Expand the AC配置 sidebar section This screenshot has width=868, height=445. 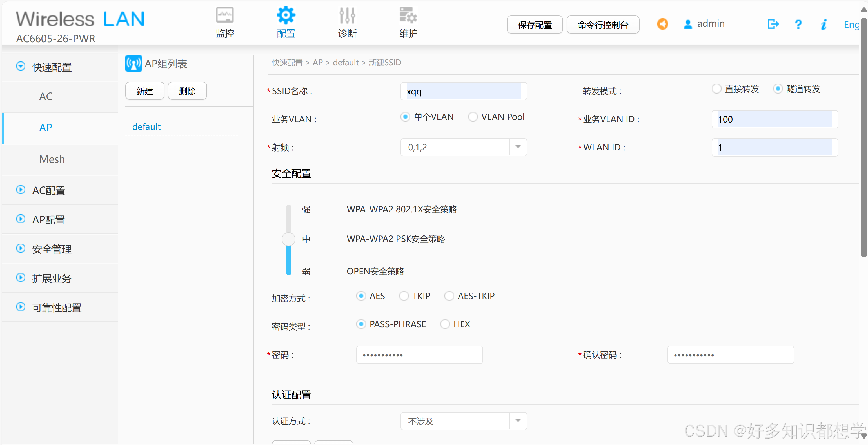48,190
